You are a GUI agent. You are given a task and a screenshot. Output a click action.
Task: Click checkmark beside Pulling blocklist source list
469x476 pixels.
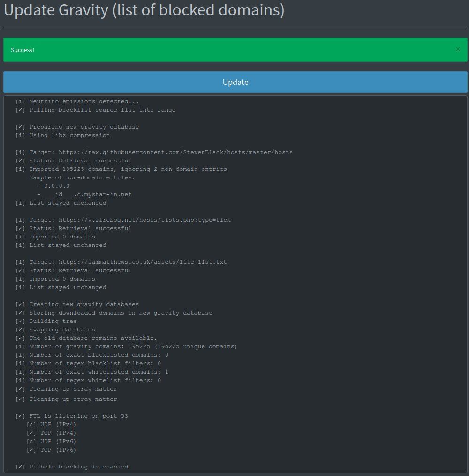pos(20,110)
